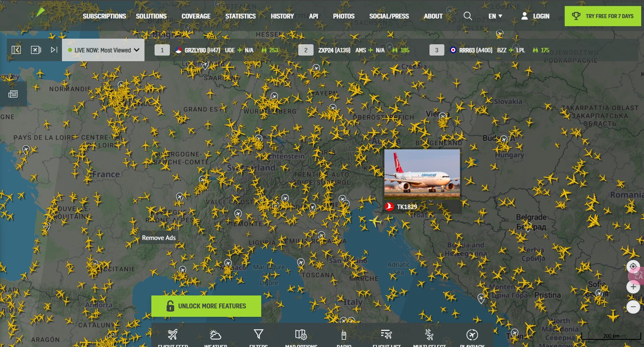The width and height of the screenshot is (644, 347).
Task: Click the Login button
Action: pos(535,16)
